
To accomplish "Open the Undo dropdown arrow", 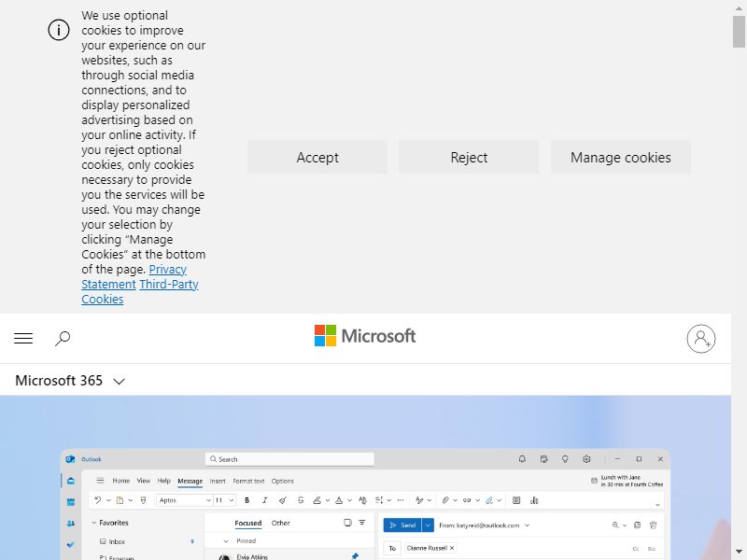I will click(108, 500).
